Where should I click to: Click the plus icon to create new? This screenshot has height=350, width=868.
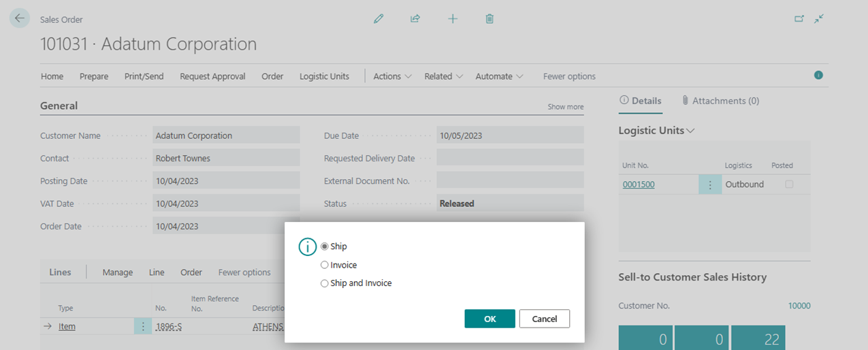point(452,19)
